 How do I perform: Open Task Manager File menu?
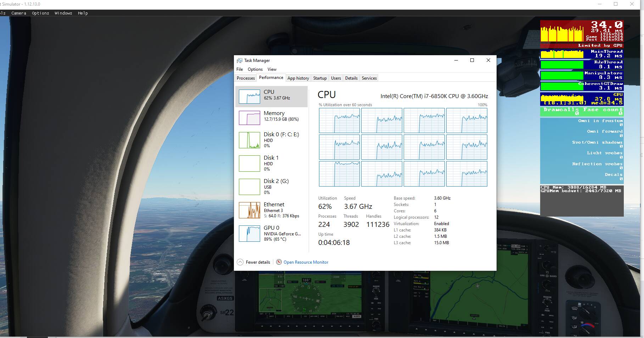(240, 69)
